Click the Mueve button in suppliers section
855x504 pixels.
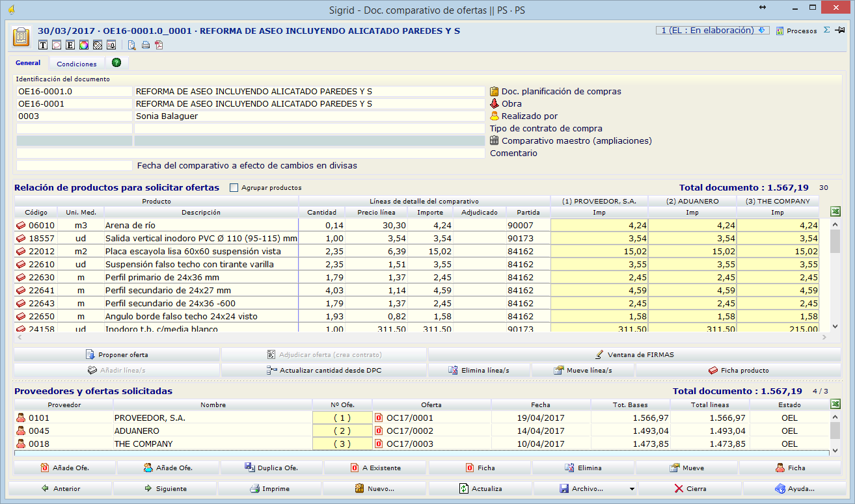coord(686,468)
